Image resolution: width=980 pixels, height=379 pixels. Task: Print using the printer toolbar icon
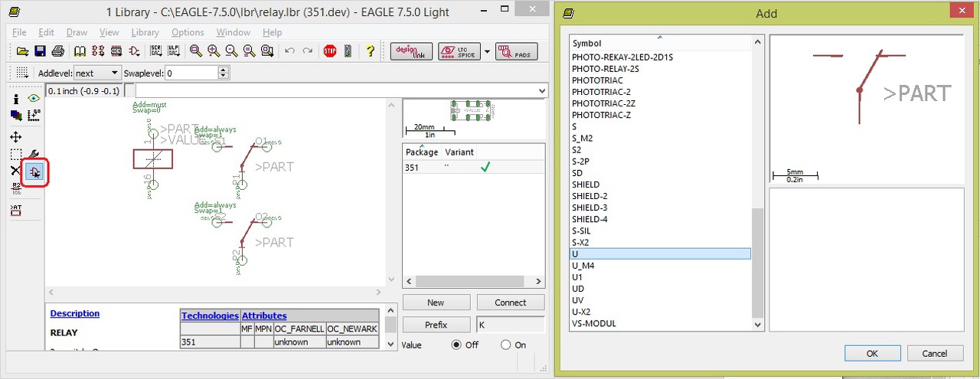57,51
